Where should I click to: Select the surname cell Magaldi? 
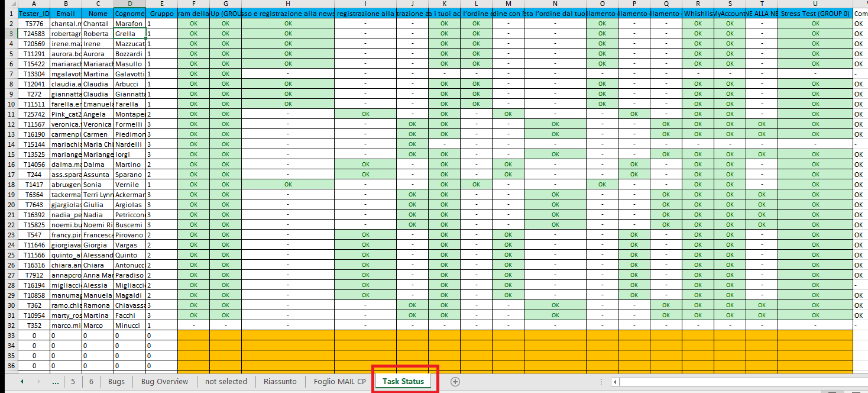tap(129, 295)
